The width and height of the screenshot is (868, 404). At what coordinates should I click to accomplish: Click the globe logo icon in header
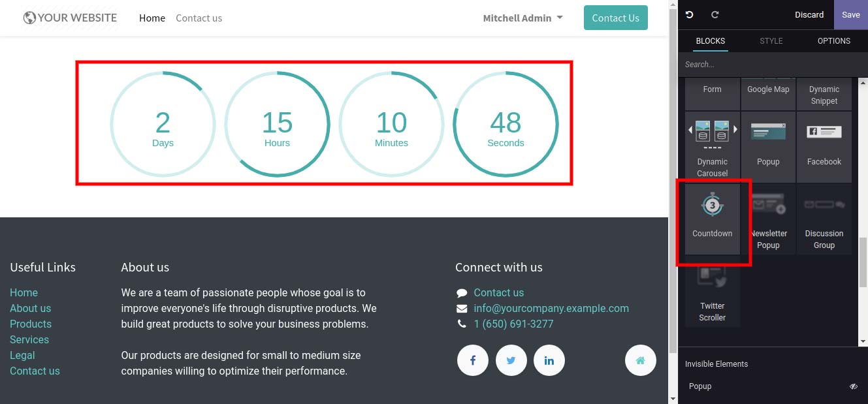[x=29, y=18]
